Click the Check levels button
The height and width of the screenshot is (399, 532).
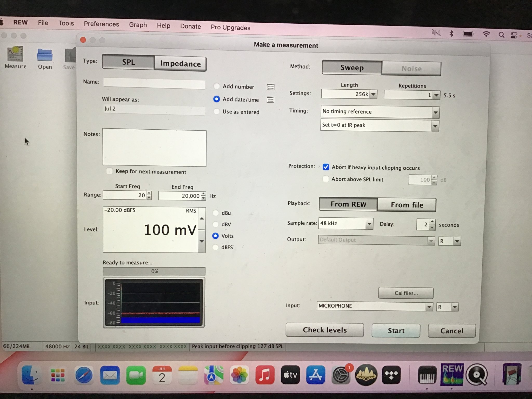pos(325,330)
